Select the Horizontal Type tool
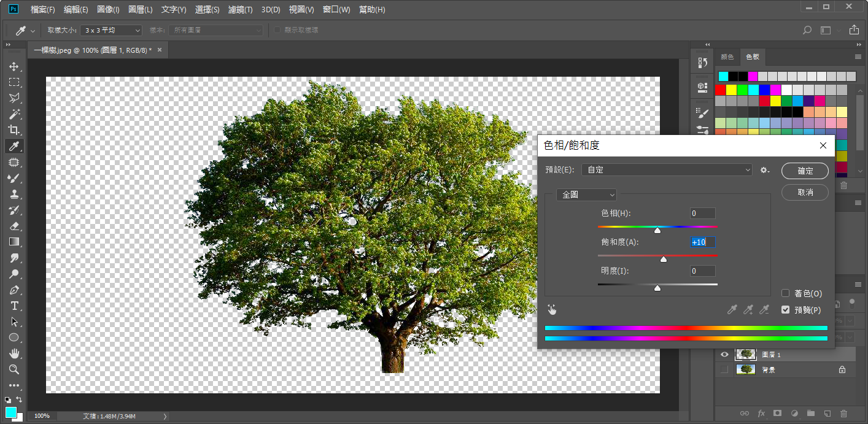The image size is (868, 424). coord(14,306)
